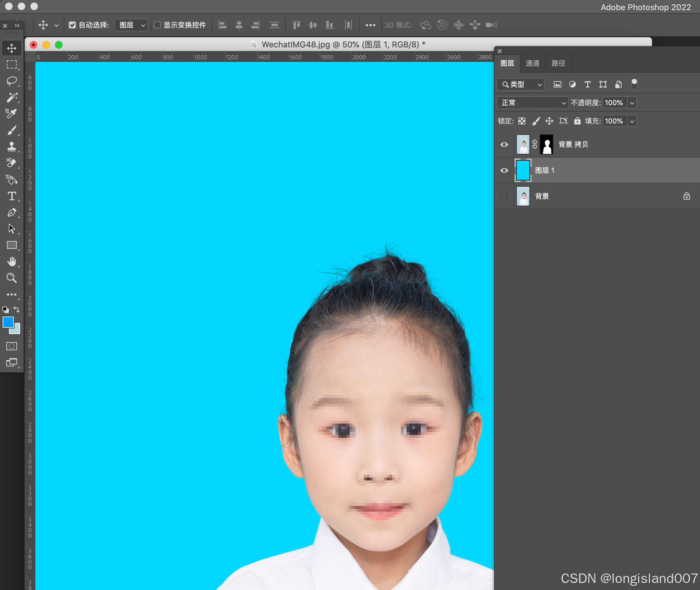Image resolution: width=700 pixels, height=590 pixels.
Task: Select the Horizontal Type tool
Action: pos(12,196)
